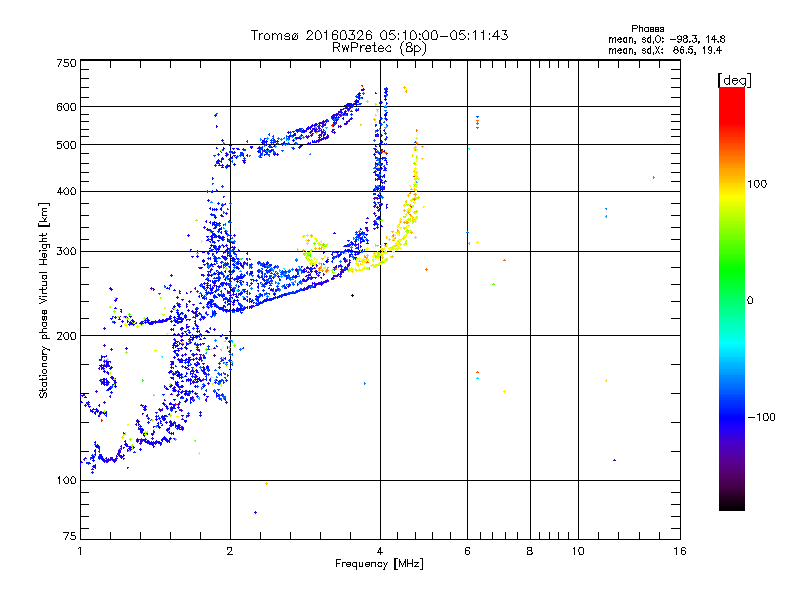
Task: Click y-axis tick label '500'
Action: click(x=66, y=145)
